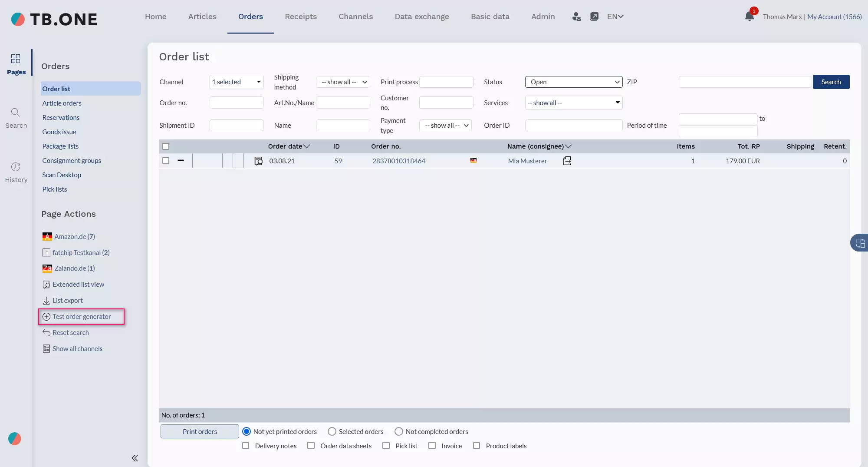The height and width of the screenshot is (467, 868).
Task: Click the external link icon in header
Action: pyautogui.click(x=594, y=17)
